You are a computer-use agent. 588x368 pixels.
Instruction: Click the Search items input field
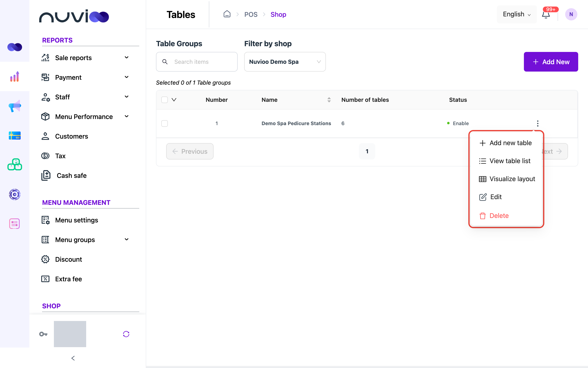[x=197, y=62]
